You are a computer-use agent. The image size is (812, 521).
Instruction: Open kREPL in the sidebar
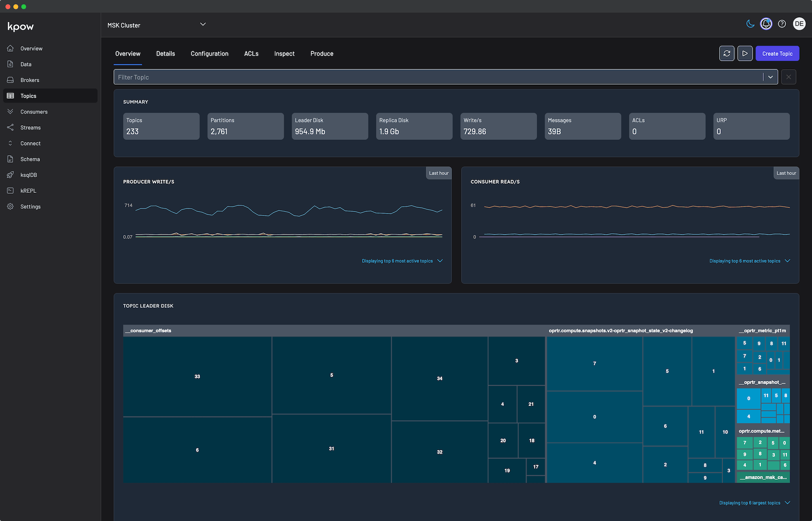click(28, 191)
